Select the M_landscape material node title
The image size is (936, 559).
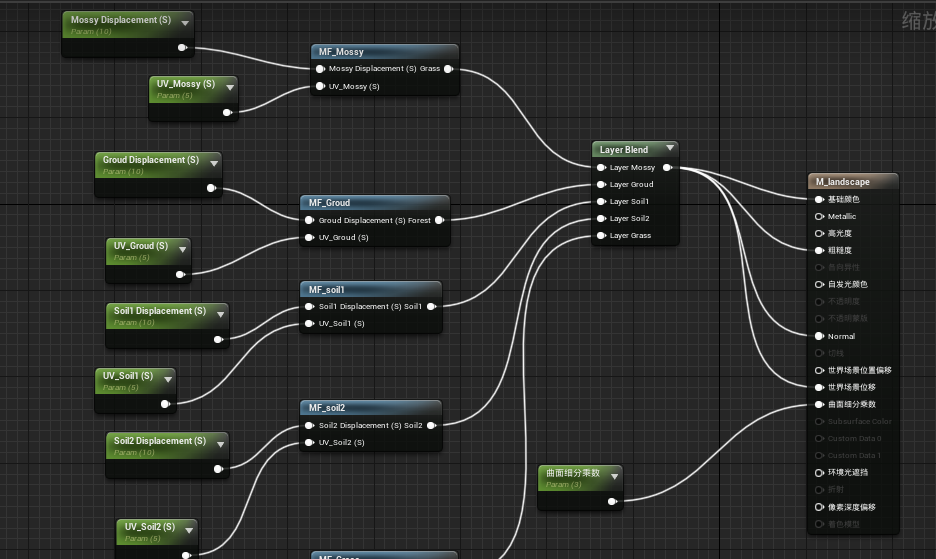click(842, 182)
